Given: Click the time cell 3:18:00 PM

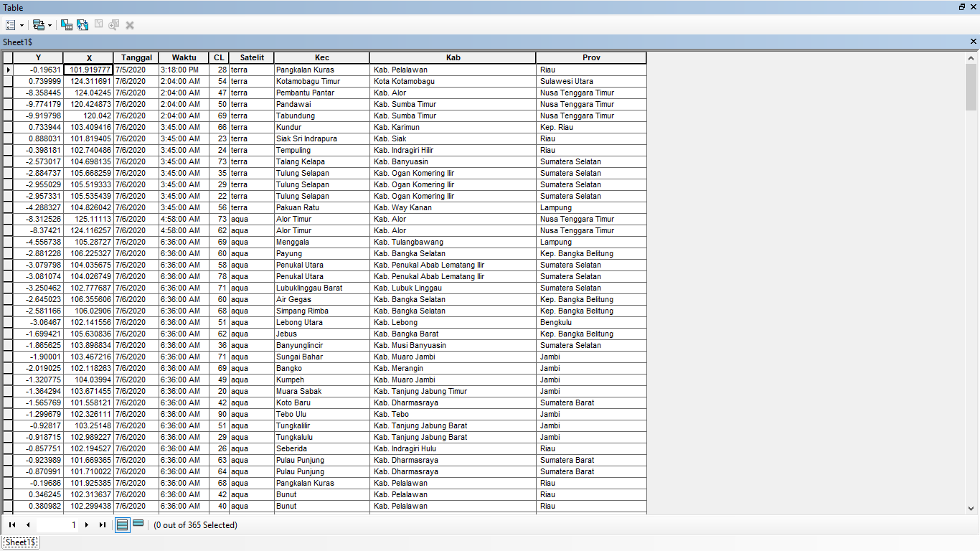Looking at the screenshot, I should click(x=184, y=70).
